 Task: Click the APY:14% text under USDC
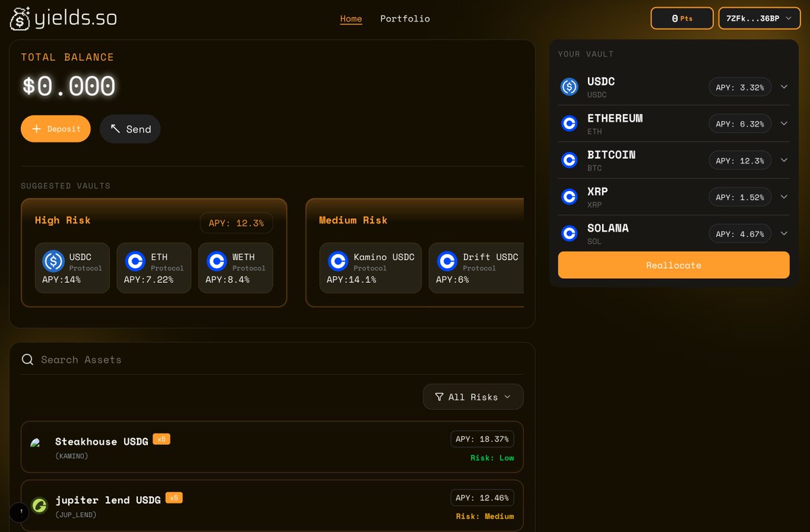click(61, 280)
